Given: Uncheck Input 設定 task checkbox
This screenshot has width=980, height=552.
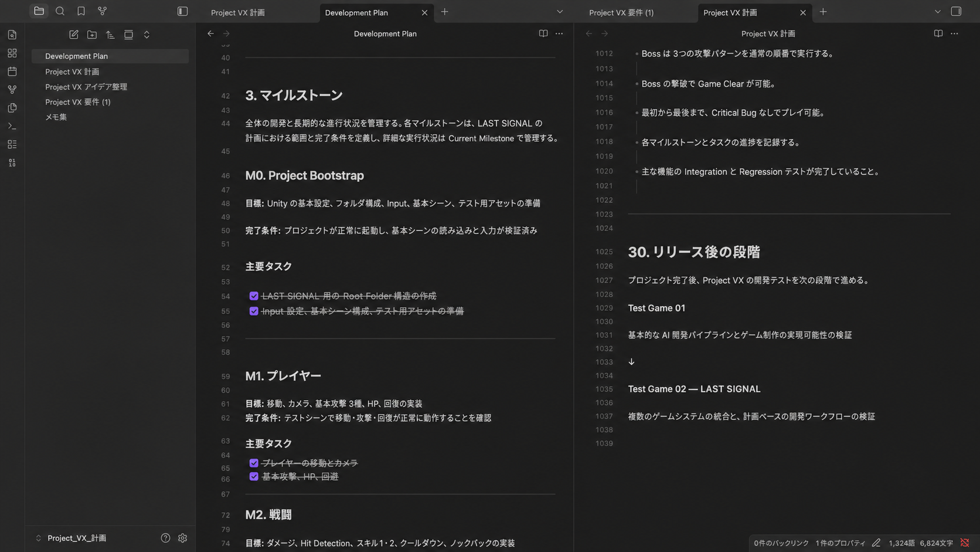Looking at the screenshot, I should pyautogui.click(x=254, y=311).
